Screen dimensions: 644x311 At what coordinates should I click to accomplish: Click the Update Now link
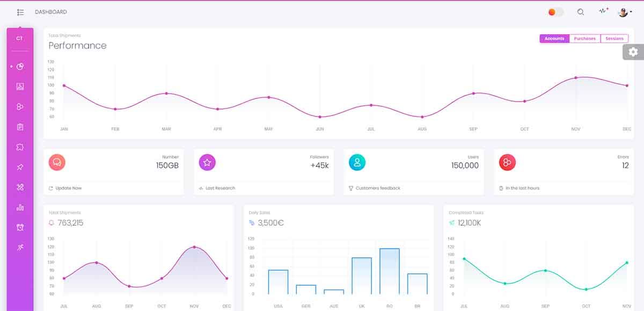pyautogui.click(x=69, y=189)
